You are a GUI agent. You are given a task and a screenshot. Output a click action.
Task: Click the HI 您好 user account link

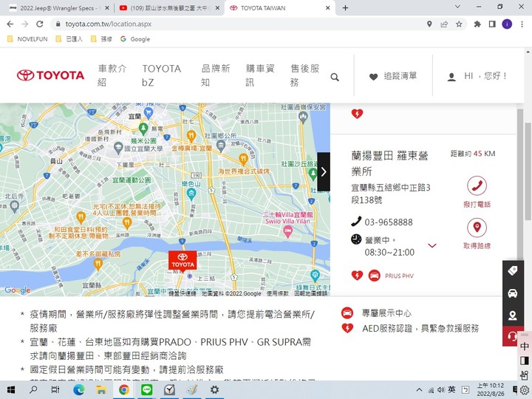coord(477,76)
